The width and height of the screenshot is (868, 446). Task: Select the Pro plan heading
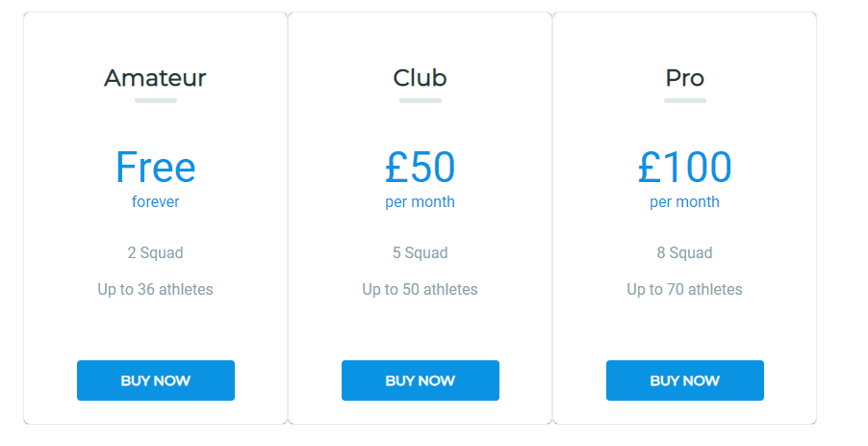685,78
